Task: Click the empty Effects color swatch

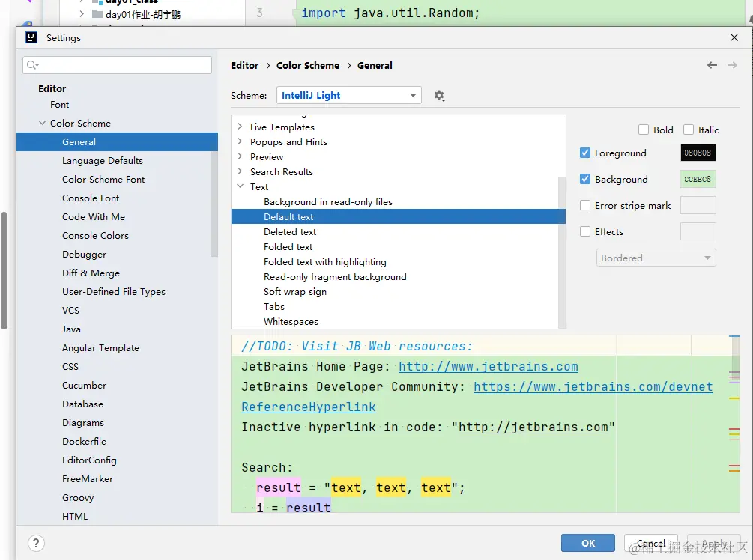Action: [698, 231]
